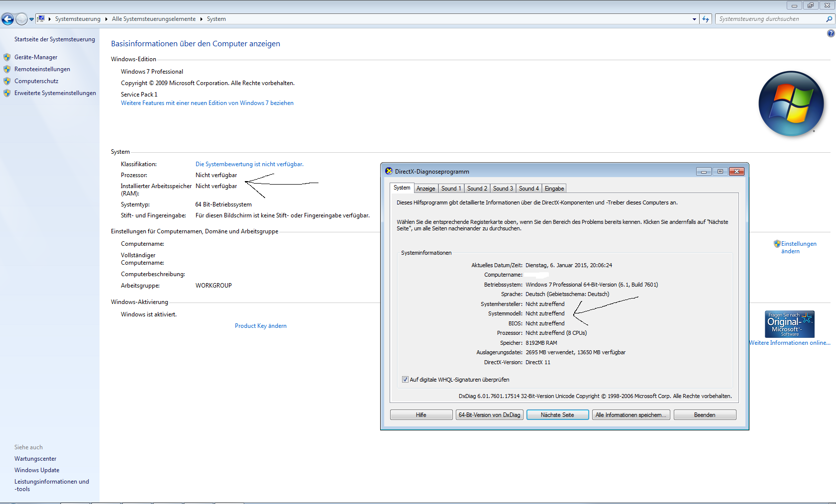The height and width of the screenshot is (504, 836).
Task: Switch to the Sound 2 tab
Action: point(477,189)
